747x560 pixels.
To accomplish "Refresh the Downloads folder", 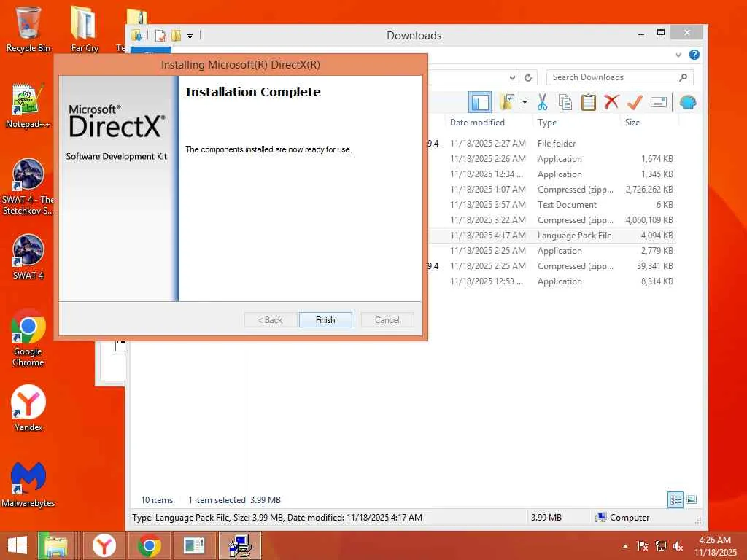I will pos(528,77).
